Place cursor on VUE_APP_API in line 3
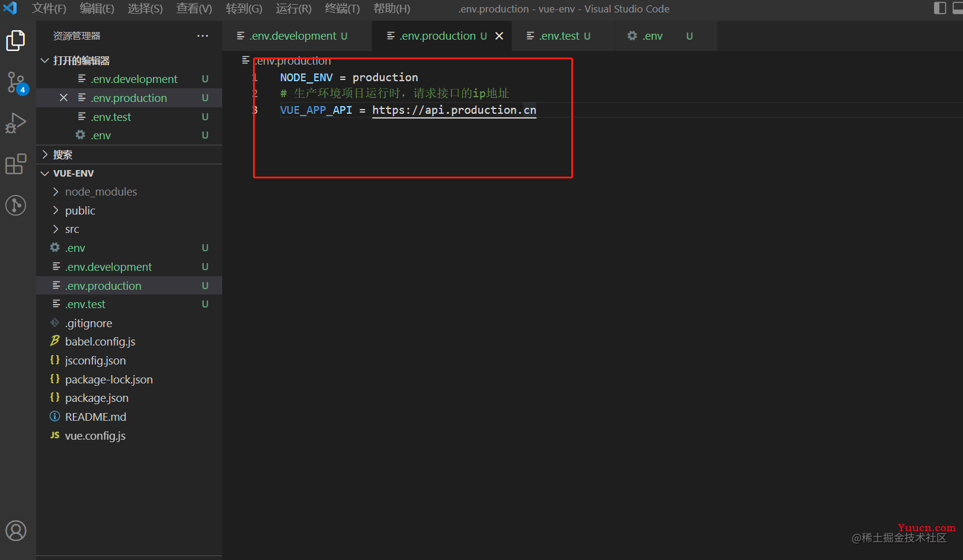Image resolution: width=963 pixels, height=560 pixels. (x=316, y=110)
